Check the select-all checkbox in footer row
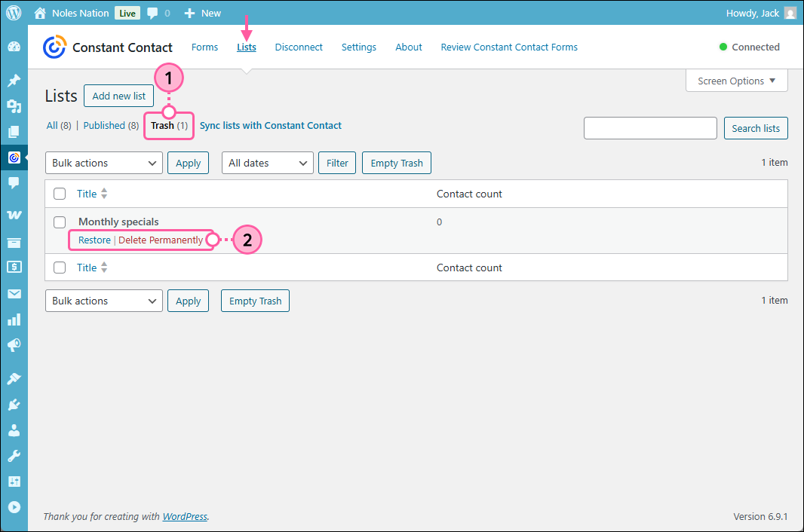Viewport: 804px width, 532px height. coord(60,268)
